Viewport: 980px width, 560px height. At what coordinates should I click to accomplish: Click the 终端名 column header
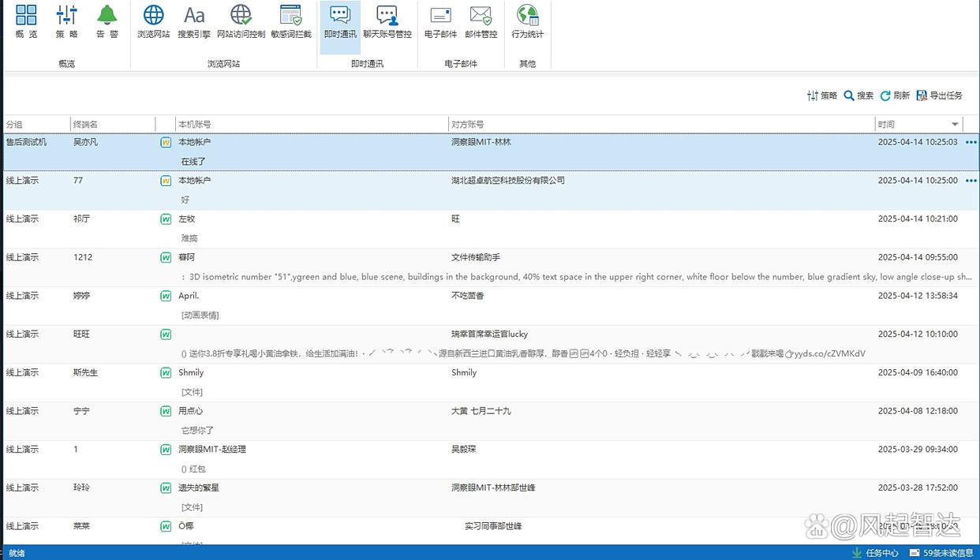pyautogui.click(x=113, y=125)
